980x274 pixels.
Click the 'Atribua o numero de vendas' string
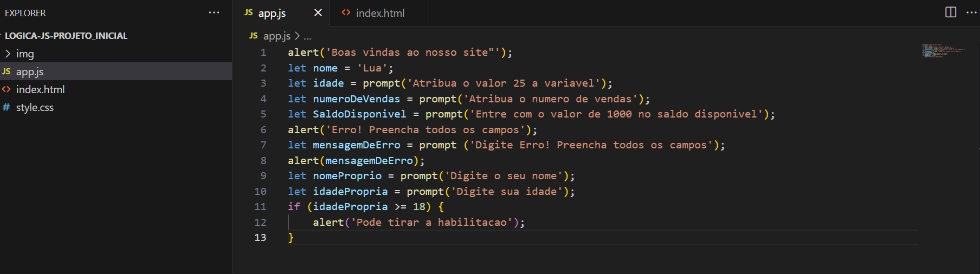(x=550, y=99)
